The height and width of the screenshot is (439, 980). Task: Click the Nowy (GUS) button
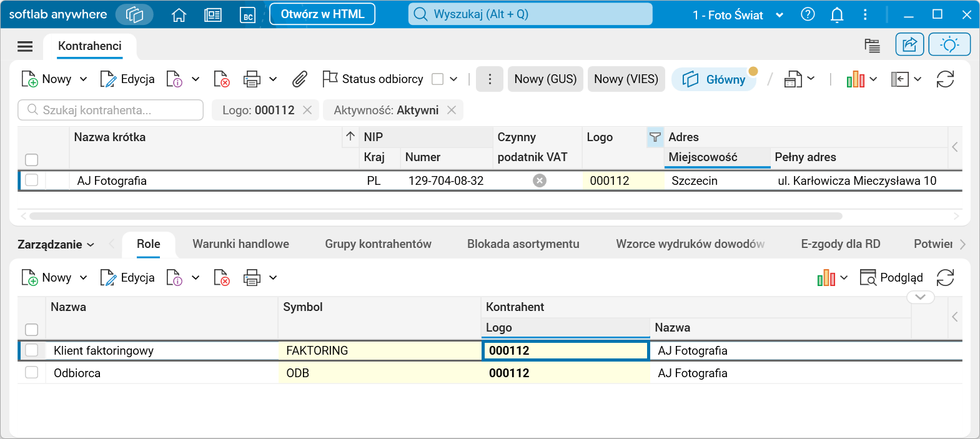545,79
